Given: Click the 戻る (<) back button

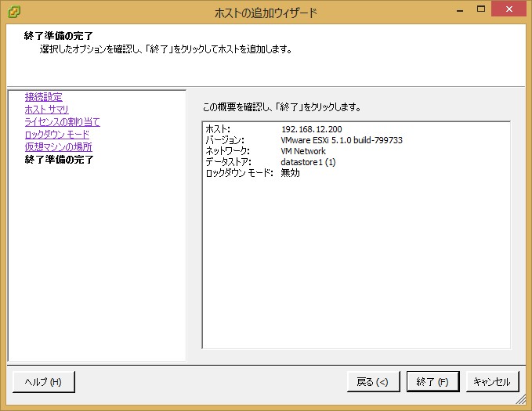Looking at the screenshot, I should (373, 382).
